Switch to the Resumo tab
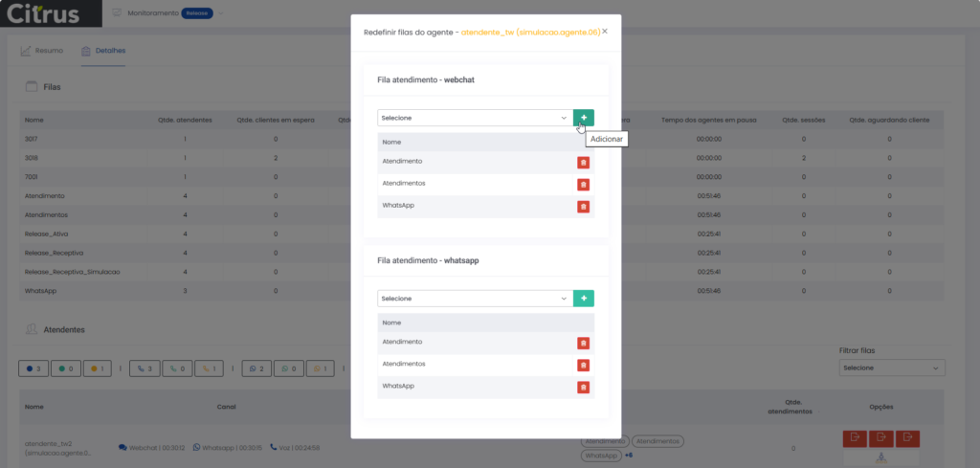Screen dimensions: 980x468 click(x=42, y=51)
